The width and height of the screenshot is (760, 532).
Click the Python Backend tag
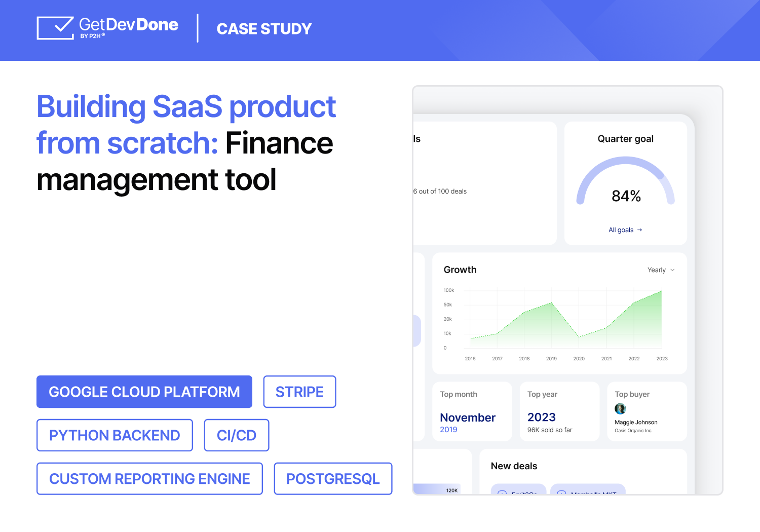coord(115,435)
